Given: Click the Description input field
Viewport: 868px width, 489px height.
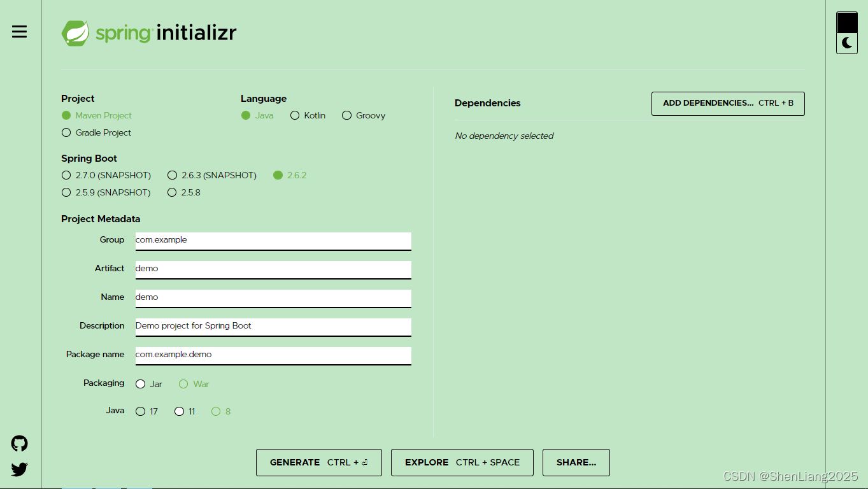Looking at the screenshot, I should pyautogui.click(x=273, y=327).
